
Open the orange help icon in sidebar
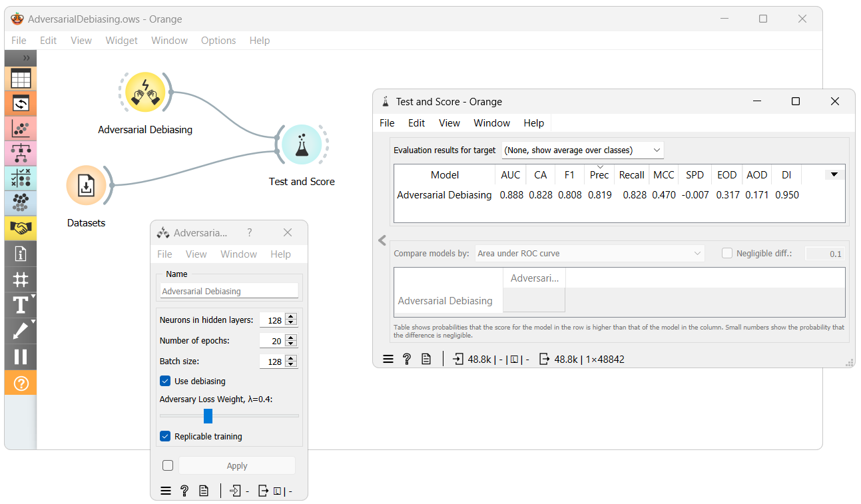21,383
